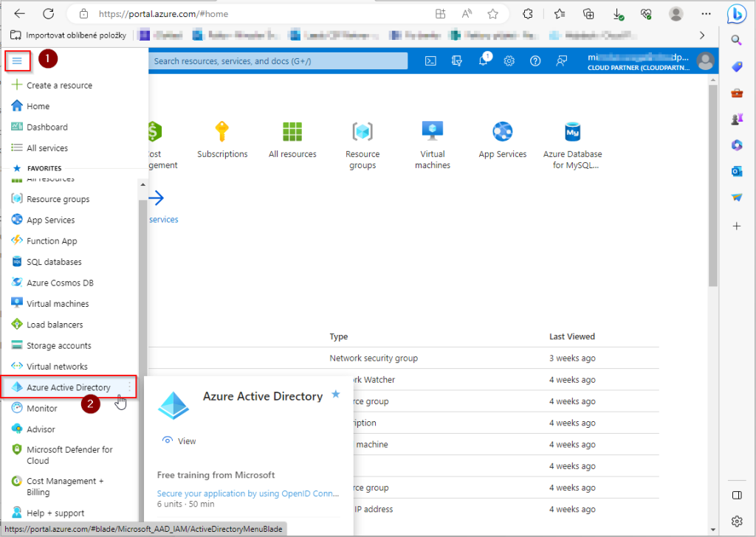
Task: Add this page to browser favorites
Action: (x=492, y=14)
